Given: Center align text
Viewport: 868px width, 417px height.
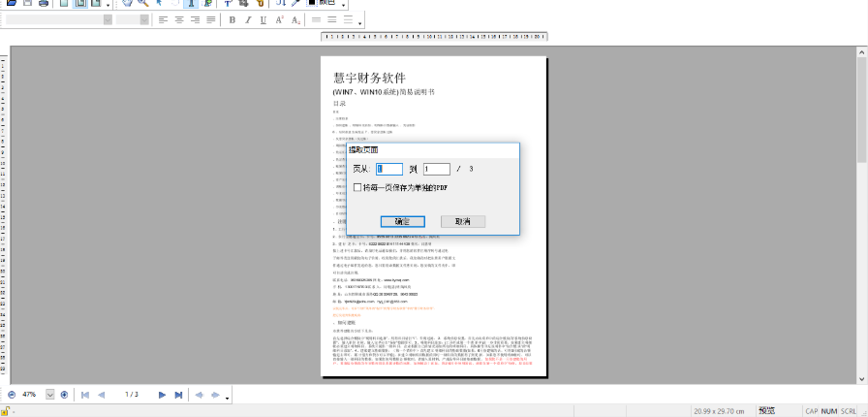Looking at the screenshot, I should point(179,20).
